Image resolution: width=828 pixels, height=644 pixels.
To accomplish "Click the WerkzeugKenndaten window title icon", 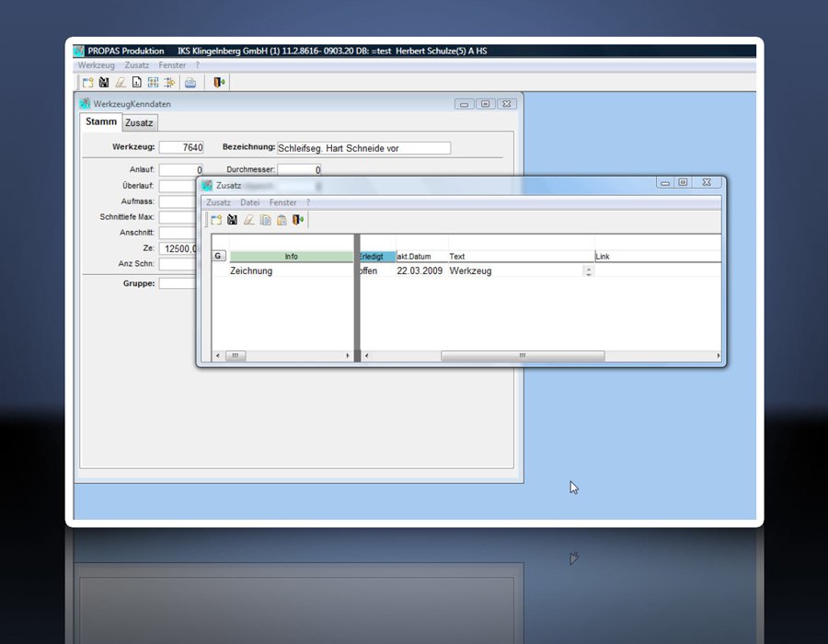I will pos(85,103).
